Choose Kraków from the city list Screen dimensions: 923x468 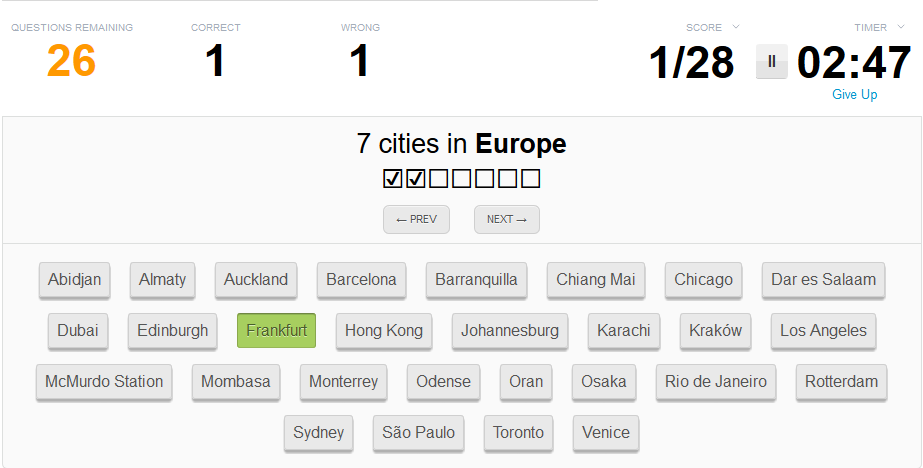pos(715,331)
